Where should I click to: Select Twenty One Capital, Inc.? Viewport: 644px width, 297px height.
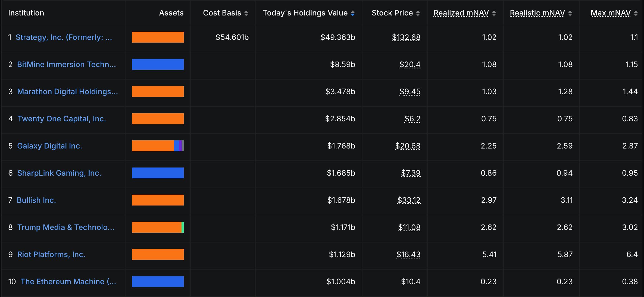(x=61, y=119)
